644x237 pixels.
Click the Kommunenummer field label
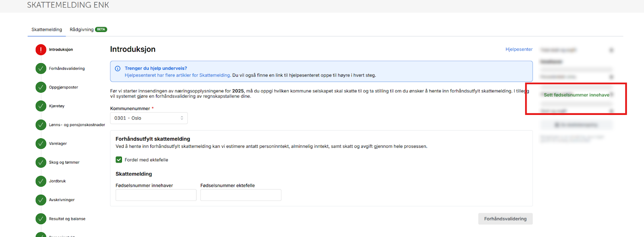tap(130, 108)
